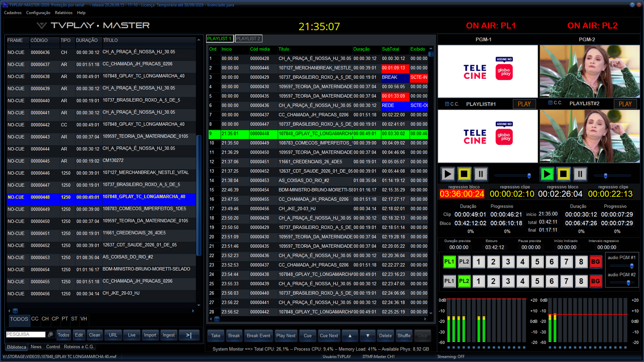Viewport: 644px width, 362px height.
Task: Select BG source in the first switcher row
Action: 595,262
